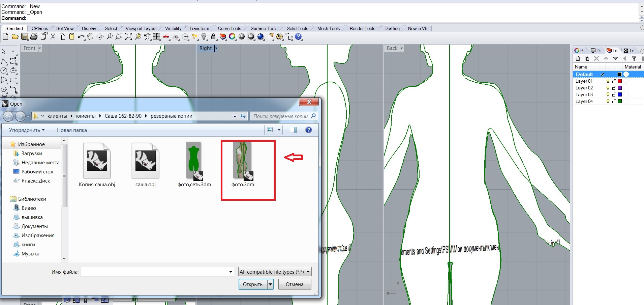Open Edit Layers from the toolbar

(223, 36)
